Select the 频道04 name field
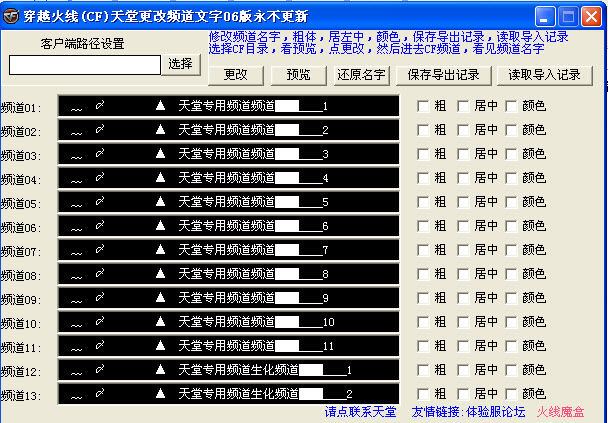Viewport: 608px width, 423px height. [x=228, y=178]
